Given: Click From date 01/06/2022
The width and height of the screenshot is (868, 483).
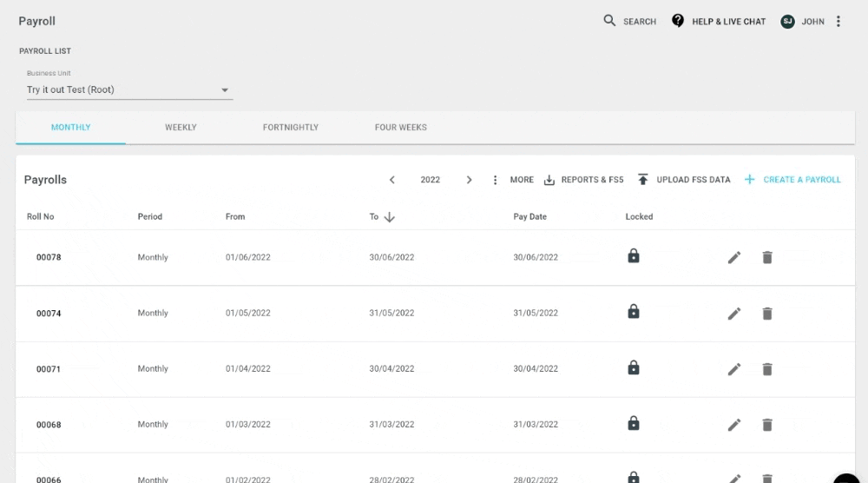Looking at the screenshot, I should point(248,257).
